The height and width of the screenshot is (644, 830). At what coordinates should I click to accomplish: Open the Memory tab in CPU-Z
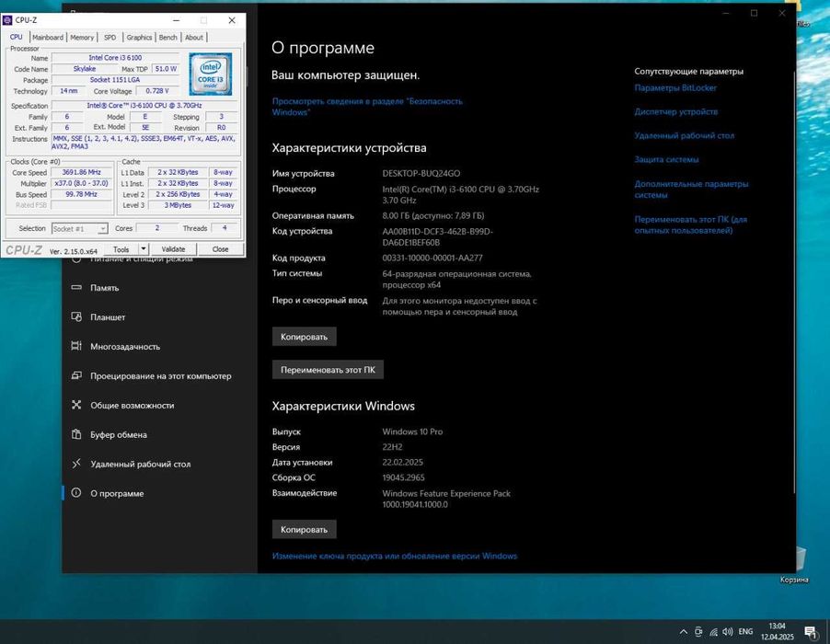(x=82, y=37)
